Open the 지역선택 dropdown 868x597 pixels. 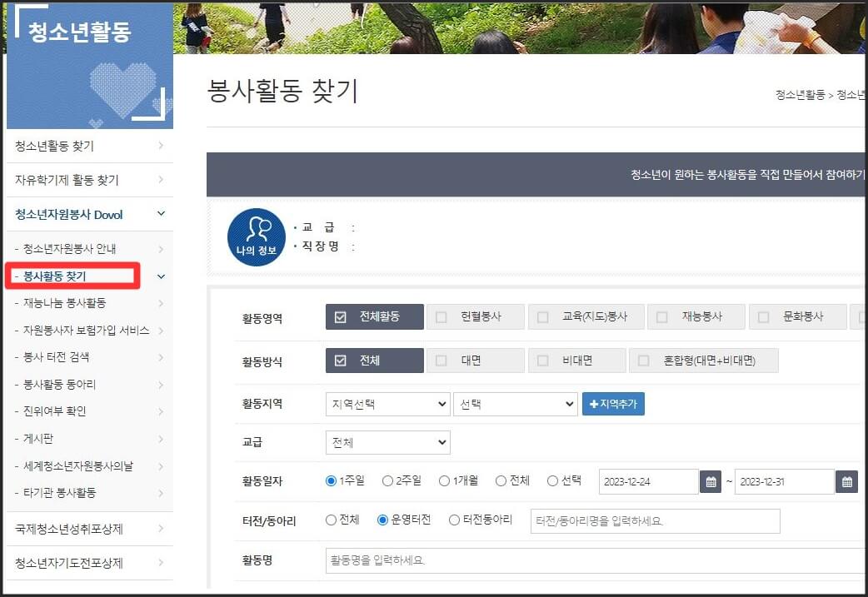pyautogui.click(x=387, y=403)
